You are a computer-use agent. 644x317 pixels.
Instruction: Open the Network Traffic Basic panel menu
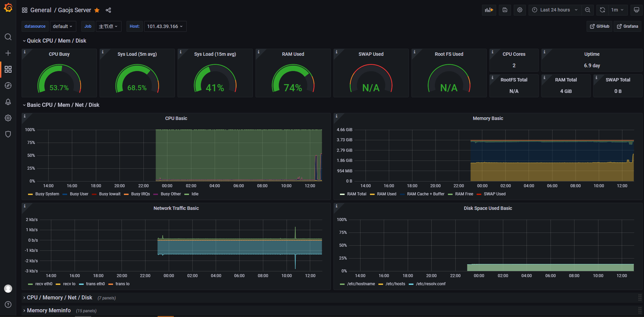point(176,208)
